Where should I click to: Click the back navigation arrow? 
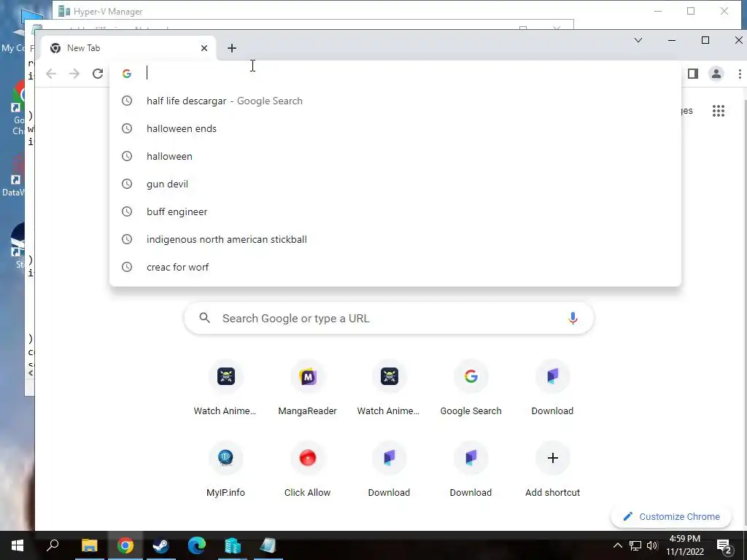coord(51,74)
